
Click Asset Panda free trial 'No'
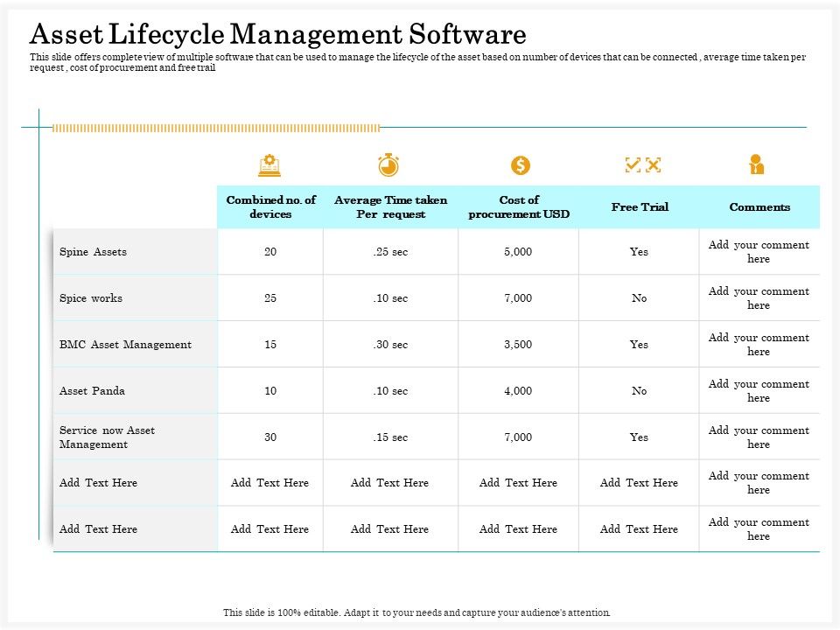coord(639,390)
